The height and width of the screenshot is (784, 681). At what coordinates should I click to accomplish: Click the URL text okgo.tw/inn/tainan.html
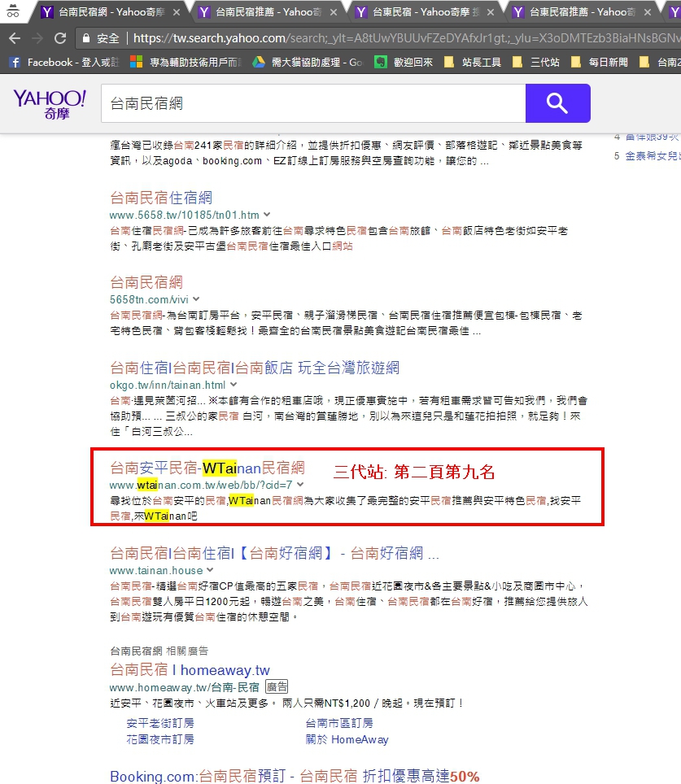(x=168, y=385)
